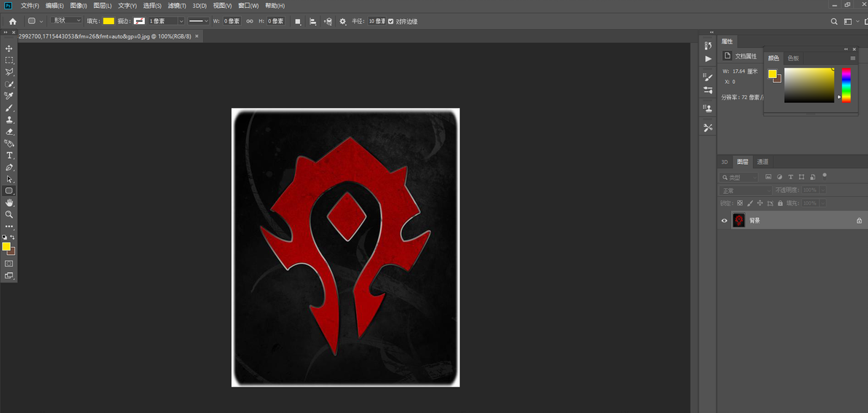The height and width of the screenshot is (413, 868).
Task: Turn layer filtering switch on or off
Action: pos(824,176)
